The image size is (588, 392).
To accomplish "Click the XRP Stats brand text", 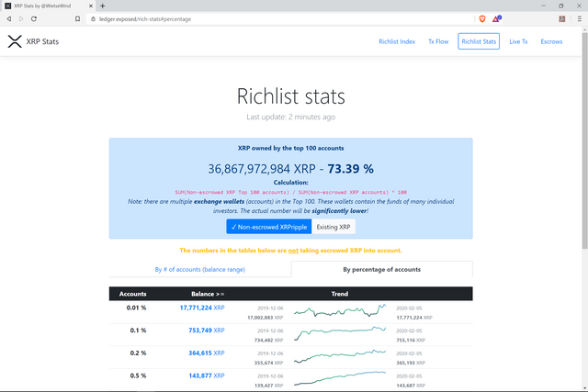I will point(42,41).
